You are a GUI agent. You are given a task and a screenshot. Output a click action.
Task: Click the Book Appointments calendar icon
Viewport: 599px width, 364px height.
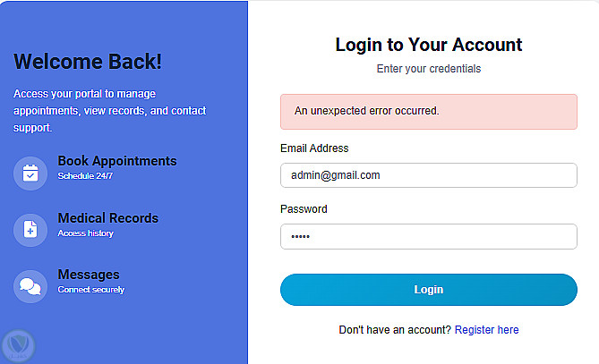coord(30,173)
